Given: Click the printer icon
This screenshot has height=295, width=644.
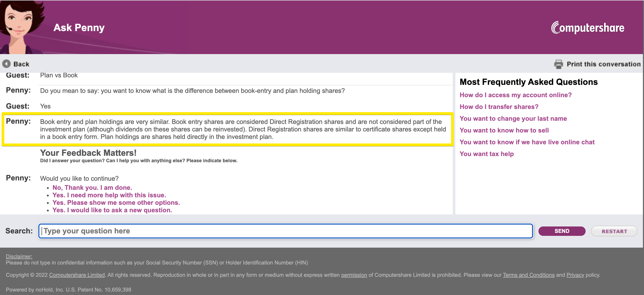Looking at the screenshot, I should (559, 64).
